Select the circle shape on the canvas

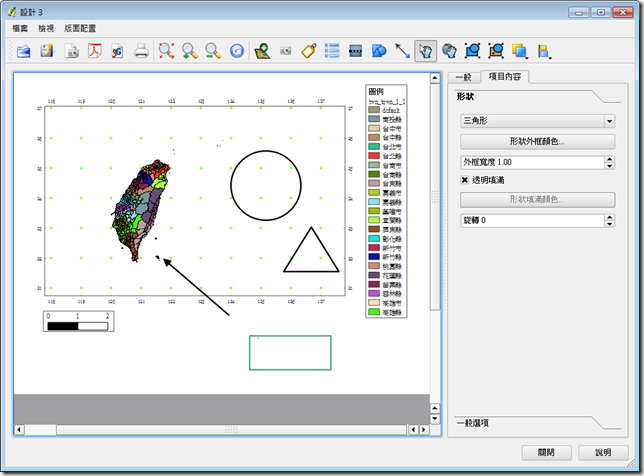pos(266,186)
